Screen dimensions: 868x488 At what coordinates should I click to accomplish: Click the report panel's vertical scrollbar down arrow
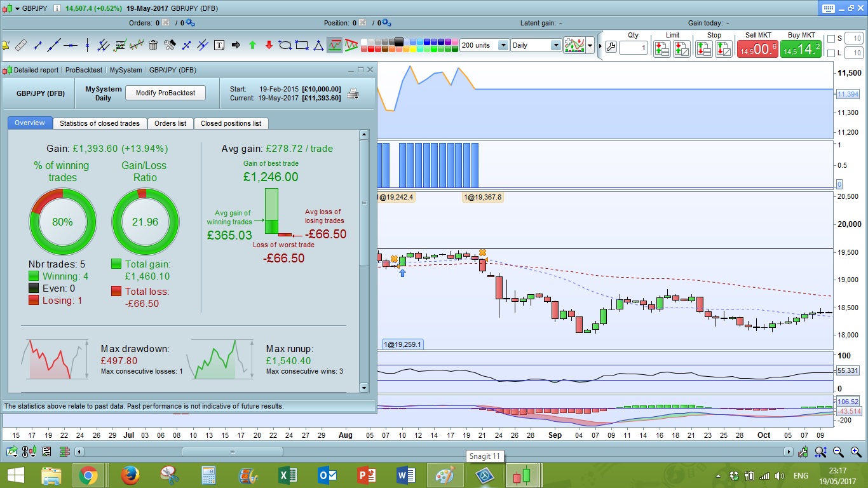pyautogui.click(x=364, y=387)
